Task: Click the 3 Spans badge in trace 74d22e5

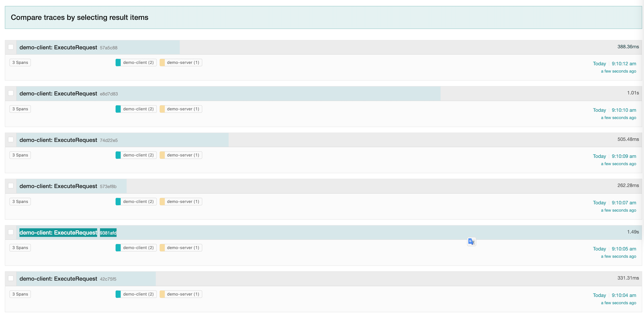Action: [20, 155]
